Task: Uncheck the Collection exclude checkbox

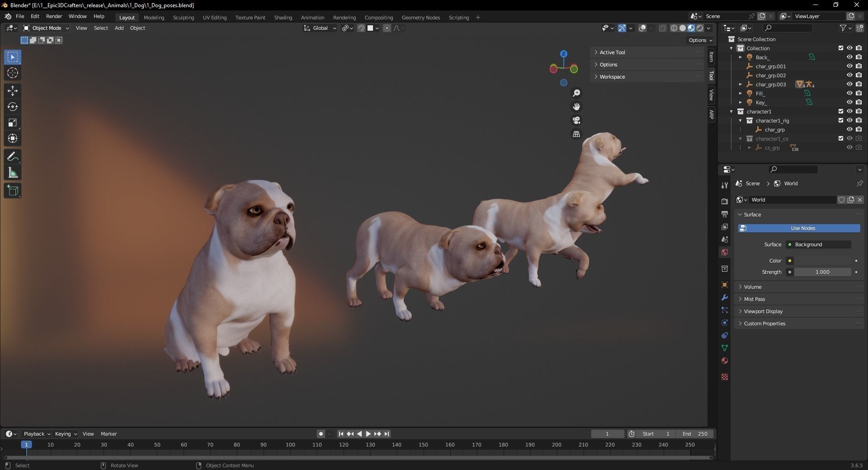Action: coord(841,48)
